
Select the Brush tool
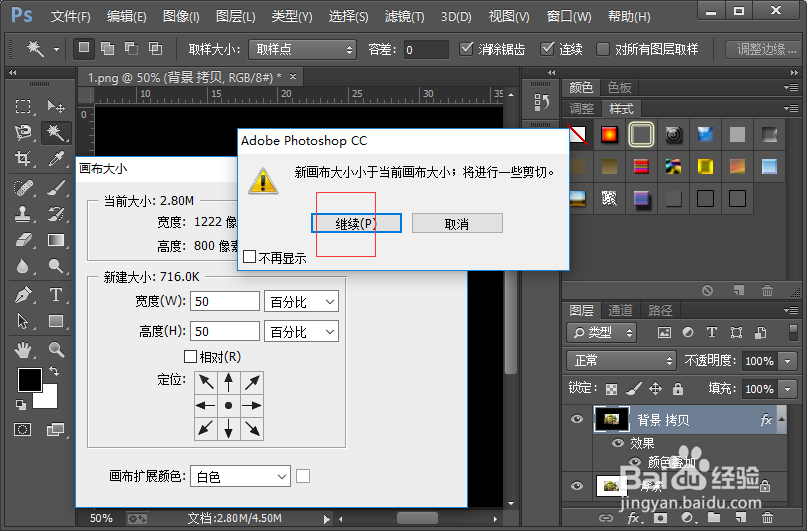(x=56, y=187)
